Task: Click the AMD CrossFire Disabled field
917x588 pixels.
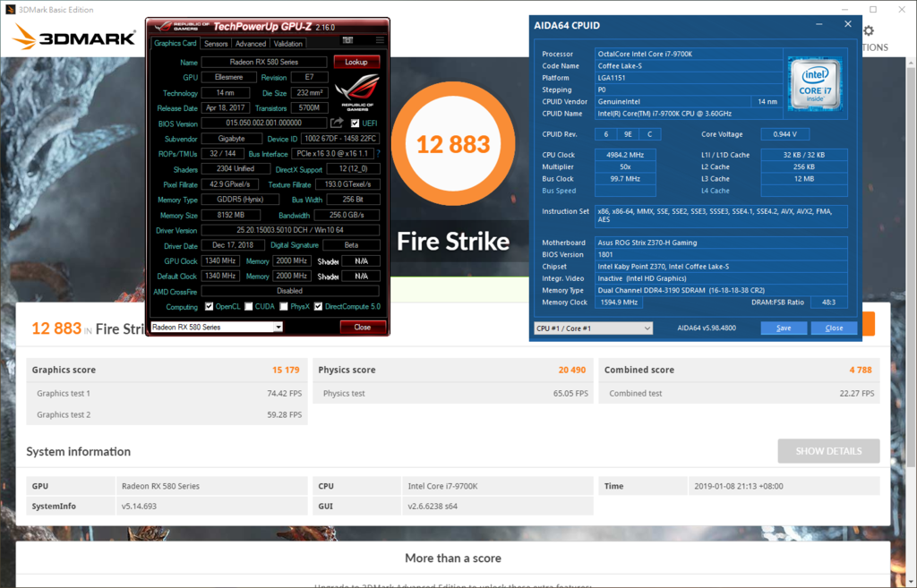Action: point(290,291)
